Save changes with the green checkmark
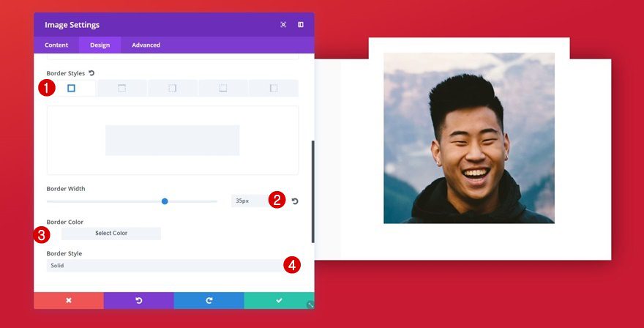Screen dimensions: 644x328 (x=279, y=300)
